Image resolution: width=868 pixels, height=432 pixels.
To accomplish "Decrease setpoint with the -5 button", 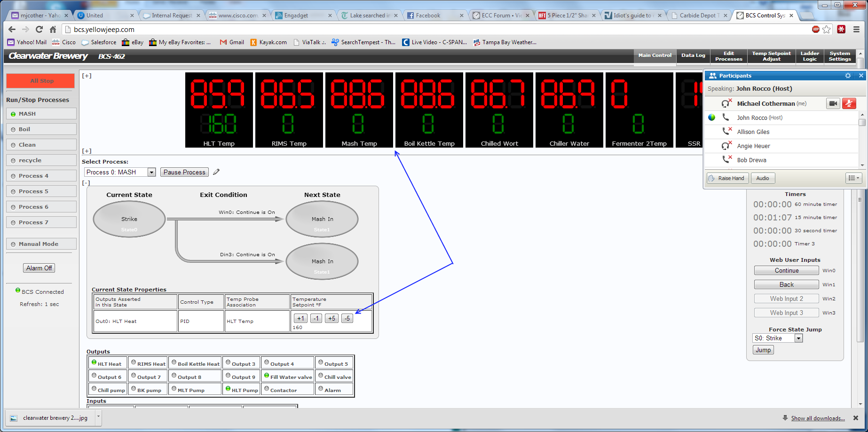I will point(347,318).
